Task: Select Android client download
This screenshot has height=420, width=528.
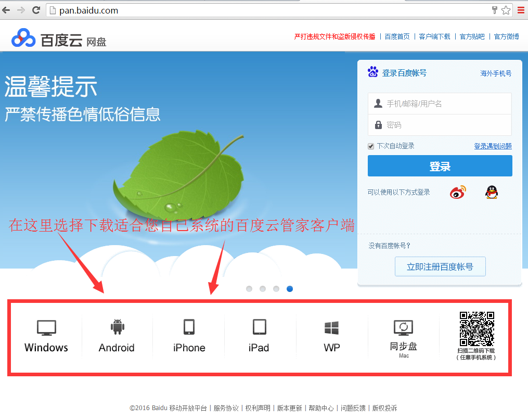Action: tap(117, 336)
